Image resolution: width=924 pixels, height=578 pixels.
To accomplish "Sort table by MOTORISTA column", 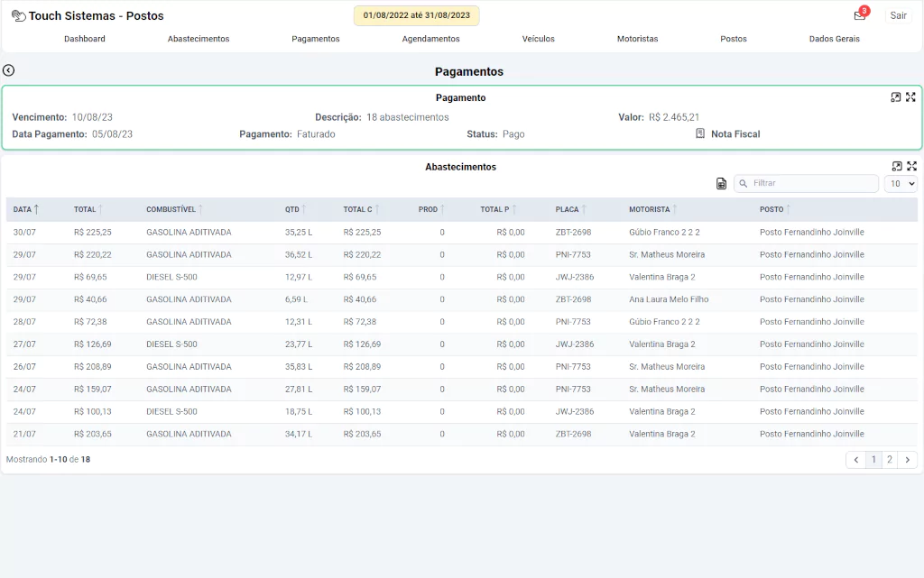I will 653,209.
